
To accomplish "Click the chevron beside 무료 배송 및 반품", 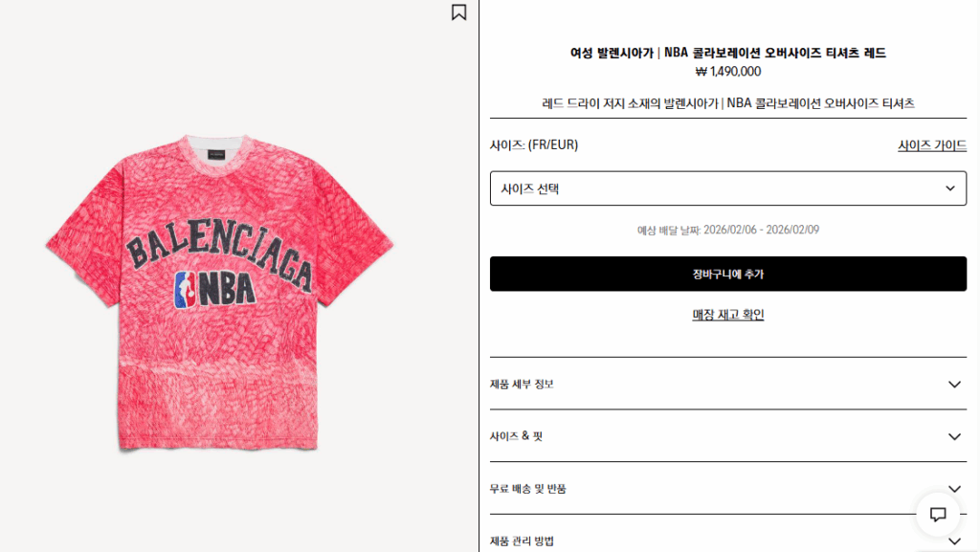I will pyautogui.click(x=954, y=489).
